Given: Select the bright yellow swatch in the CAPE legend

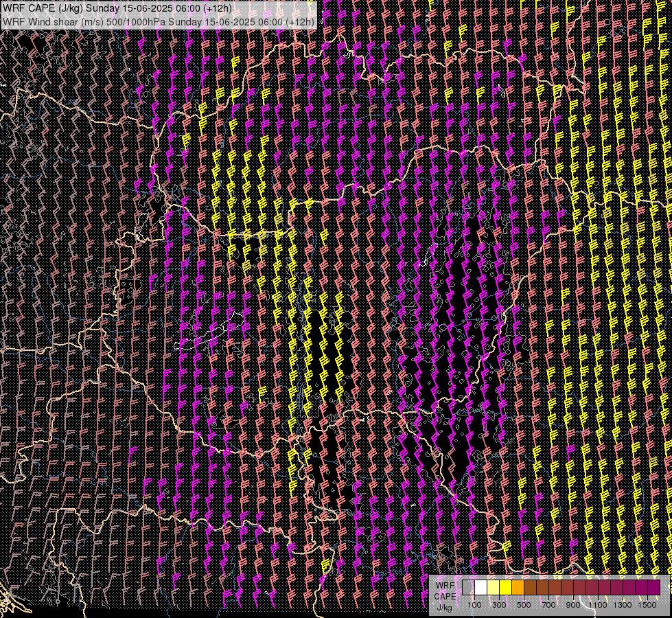Looking at the screenshot, I should 506,587.
